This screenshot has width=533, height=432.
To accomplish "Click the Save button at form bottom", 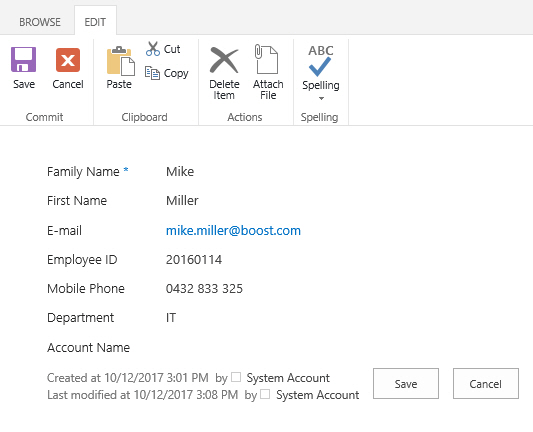I will point(406,383).
